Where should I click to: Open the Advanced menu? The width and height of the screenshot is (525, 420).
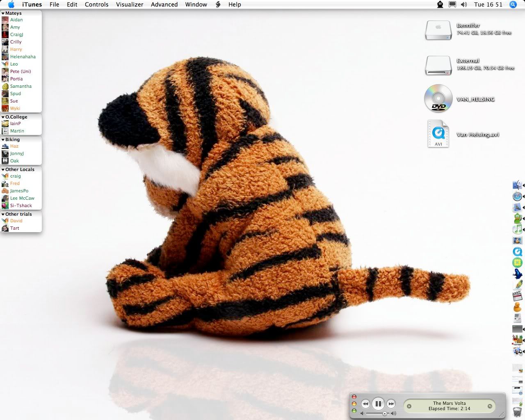tap(164, 5)
